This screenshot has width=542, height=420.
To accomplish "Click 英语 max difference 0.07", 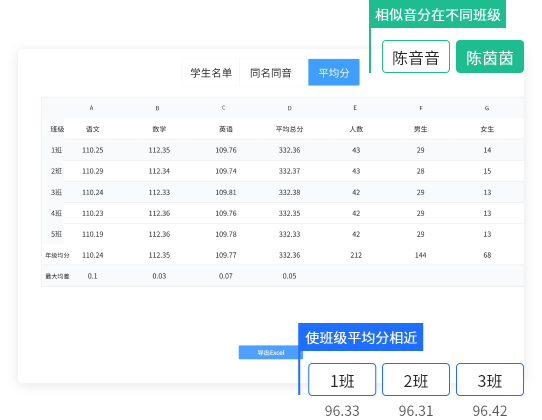I will tap(226, 276).
